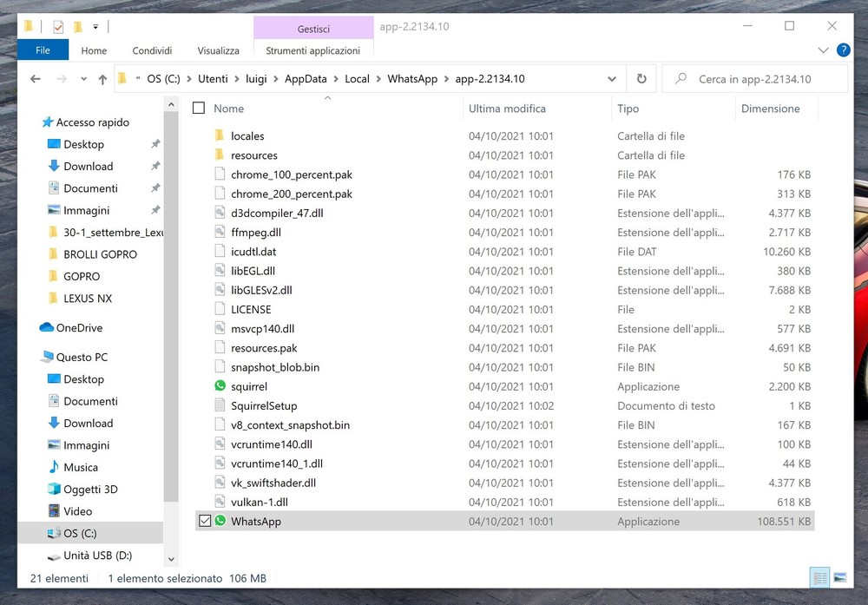
Task: Expand the chevron after Utenti breadcrumb
Action: coord(236,79)
